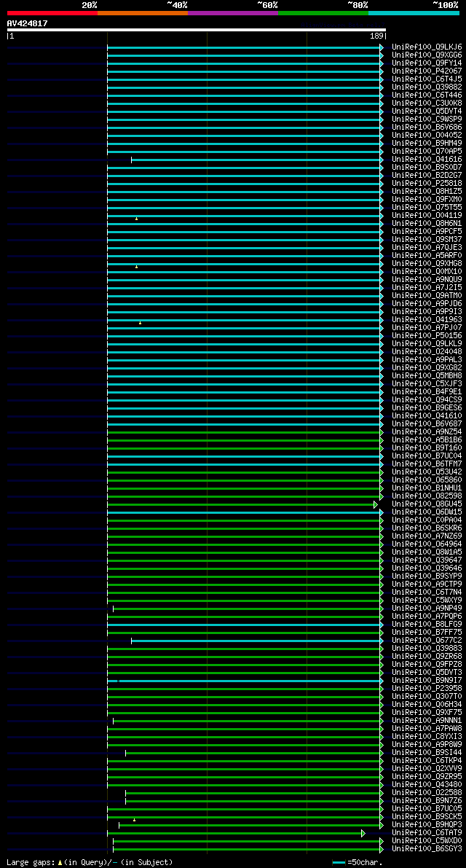466x868 pixels.
Task: Click hit label UniRef100_Q94CS9
Action: pyautogui.click(x=427, y=399)
